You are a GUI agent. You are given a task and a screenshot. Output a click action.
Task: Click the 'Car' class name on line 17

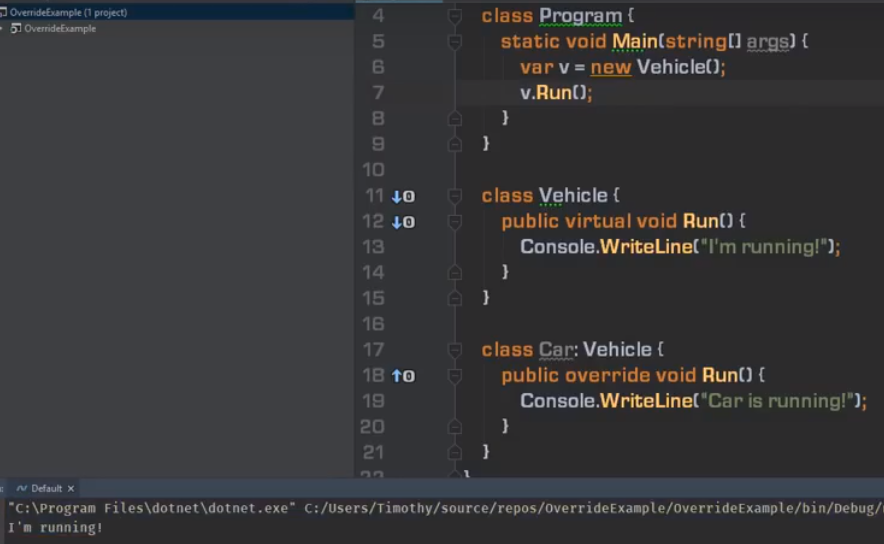point(555,350)
